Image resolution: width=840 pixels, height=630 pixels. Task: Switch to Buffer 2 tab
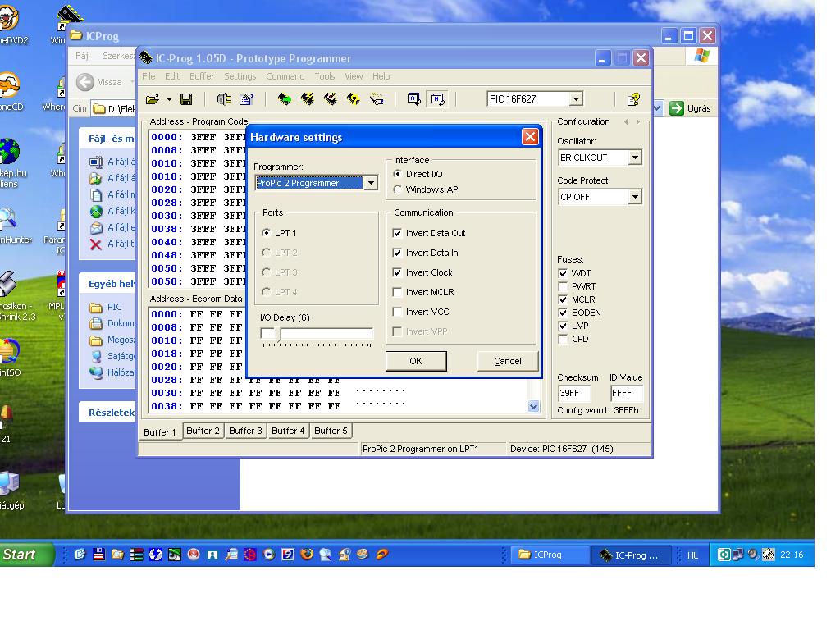click(x=203, y=431)
